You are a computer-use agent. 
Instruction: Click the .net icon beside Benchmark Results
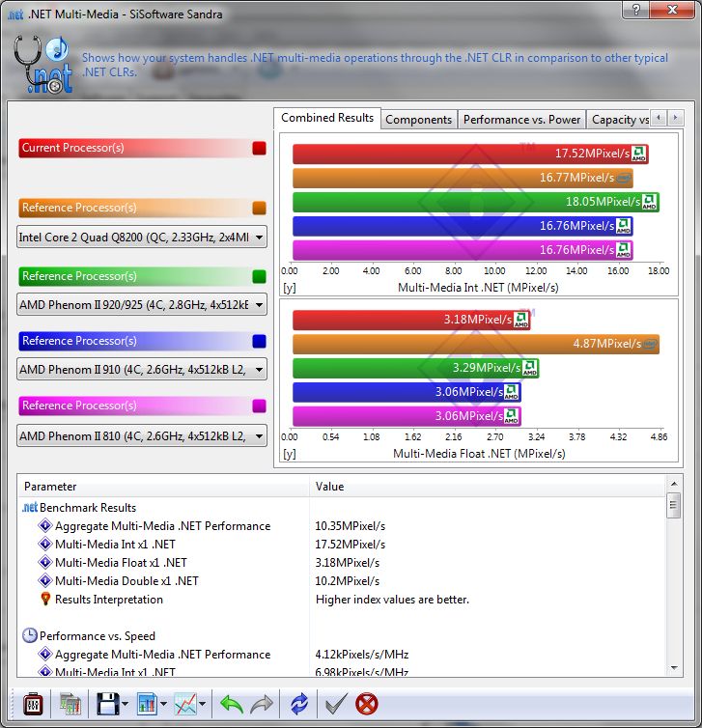tap(30, 508)
